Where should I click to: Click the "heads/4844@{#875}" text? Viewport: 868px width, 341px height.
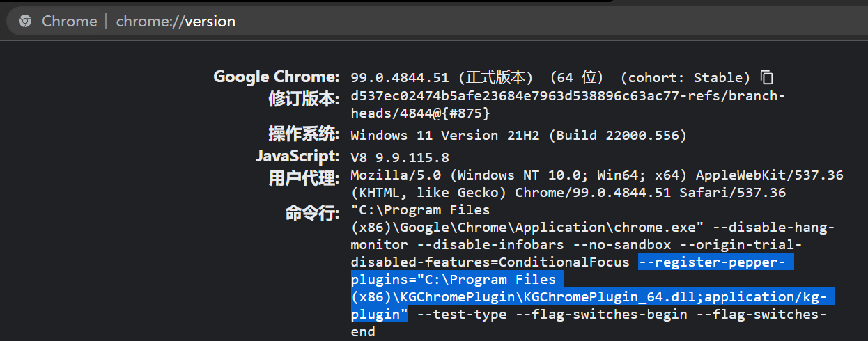coord(421,113)
